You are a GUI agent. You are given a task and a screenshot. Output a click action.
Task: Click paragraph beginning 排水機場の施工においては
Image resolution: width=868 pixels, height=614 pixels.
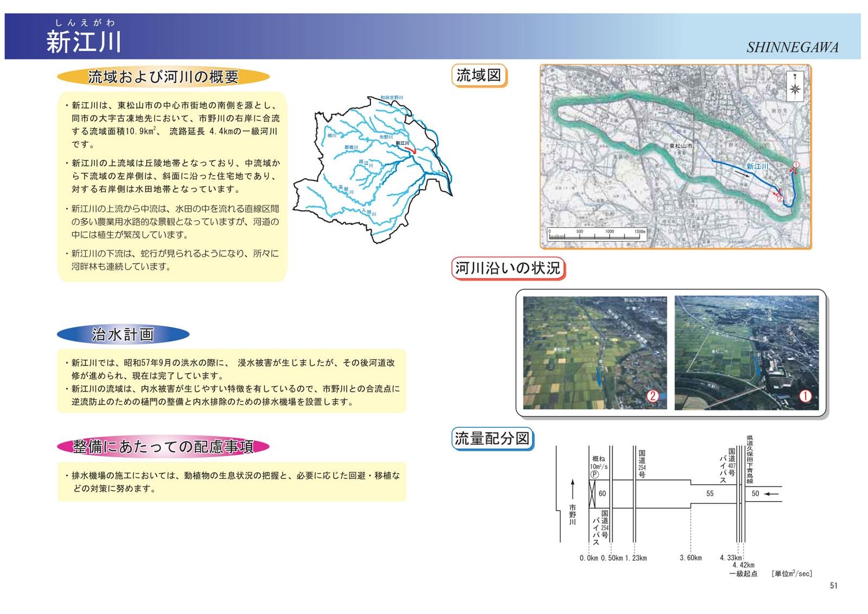pyautogui.click(x=232, y=482)
